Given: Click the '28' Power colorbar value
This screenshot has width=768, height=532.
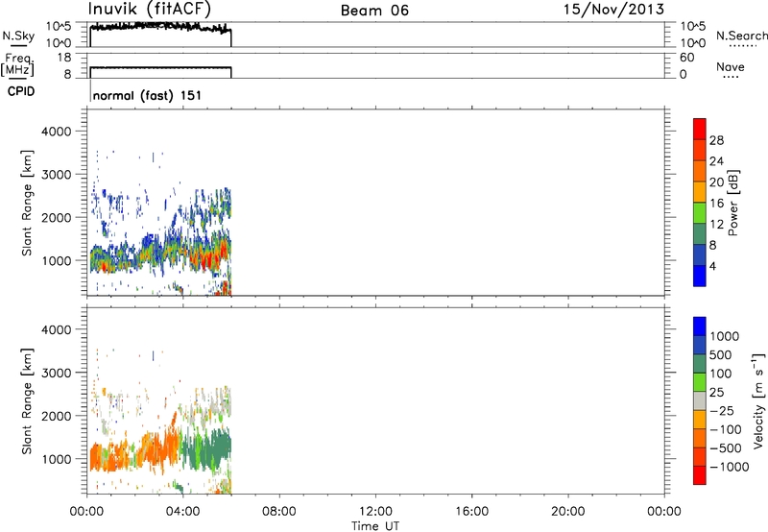Looking at the screenshot, I should click(x=716, y=140).
